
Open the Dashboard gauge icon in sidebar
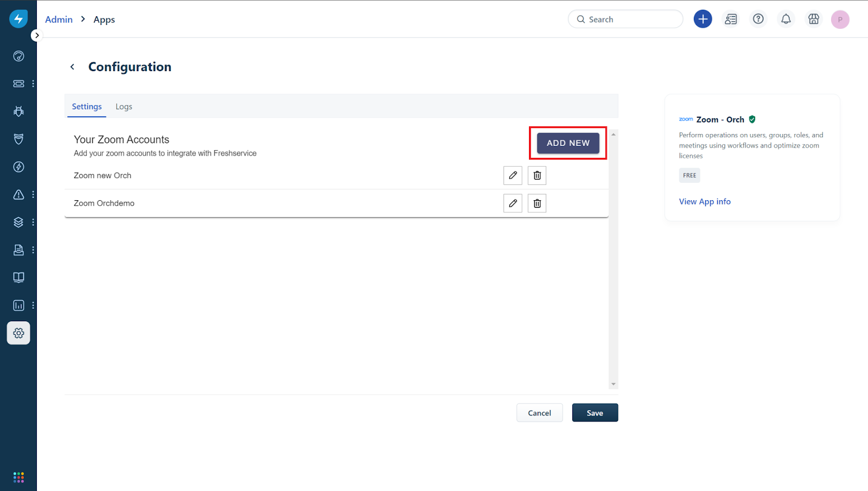18,56
